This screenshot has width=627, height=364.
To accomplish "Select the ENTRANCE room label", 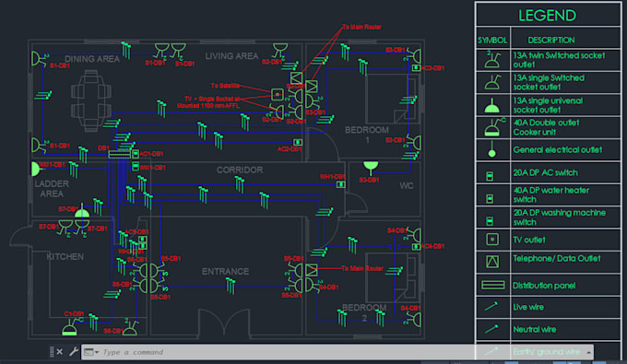I will pos(225,272).
